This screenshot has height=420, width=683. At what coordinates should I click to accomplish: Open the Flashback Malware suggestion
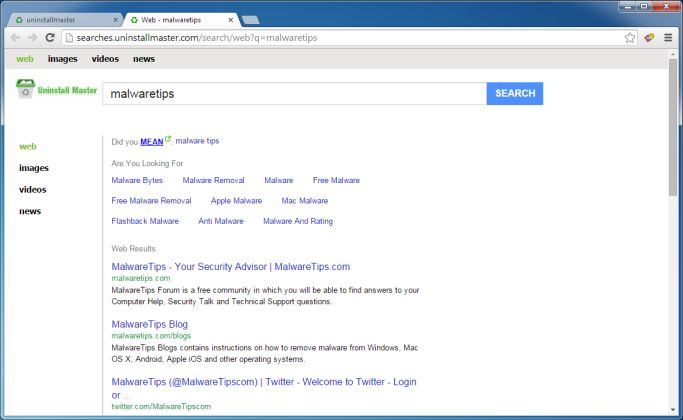pos(145,221)
